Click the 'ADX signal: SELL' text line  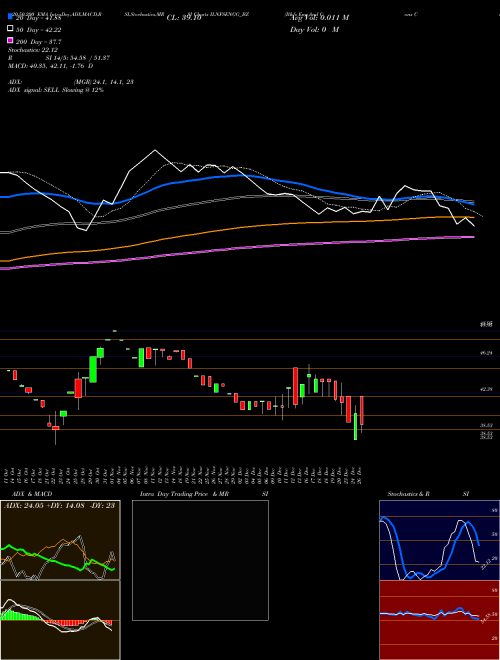click(56, 90)
